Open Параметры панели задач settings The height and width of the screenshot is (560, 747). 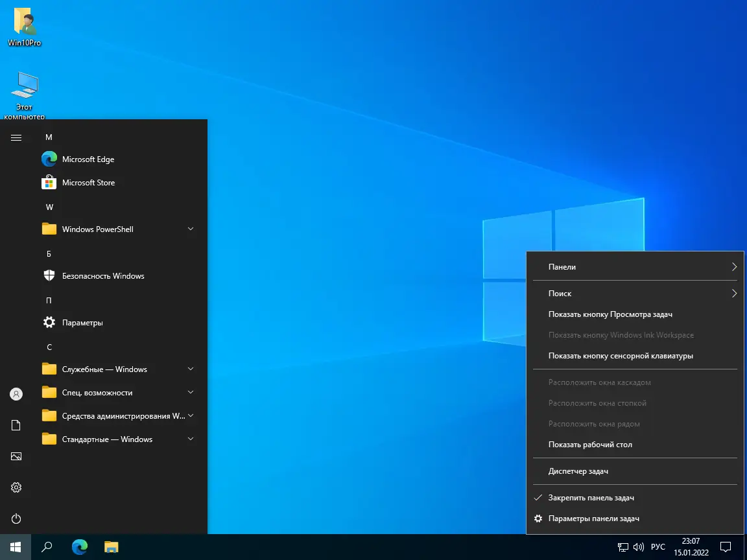[x=593, y=519]
